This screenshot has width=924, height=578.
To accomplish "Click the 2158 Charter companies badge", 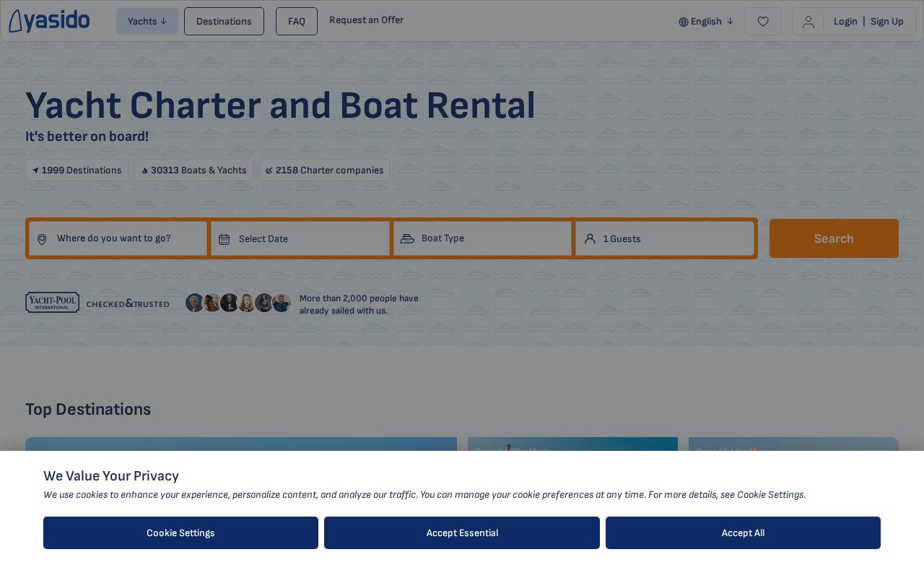I will click(325, 171).
